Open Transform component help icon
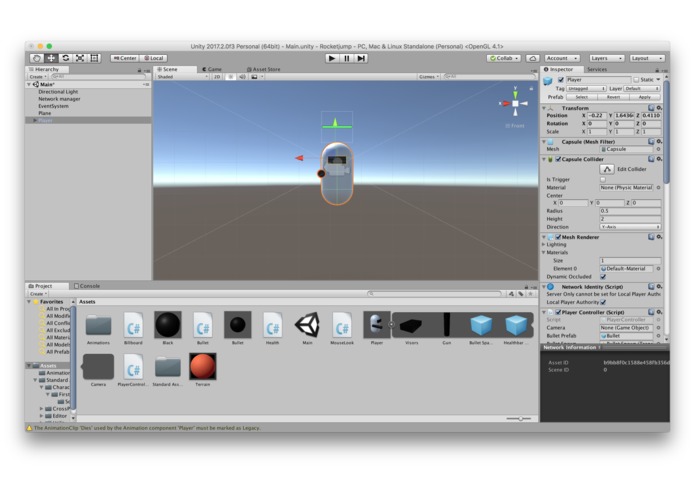 point(651,108)
